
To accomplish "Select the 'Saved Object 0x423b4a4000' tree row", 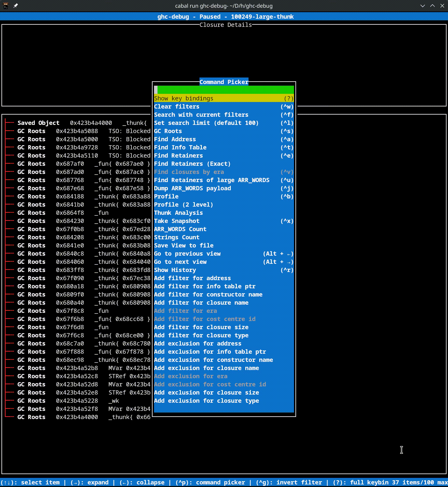I will click(x=77, y=123).
